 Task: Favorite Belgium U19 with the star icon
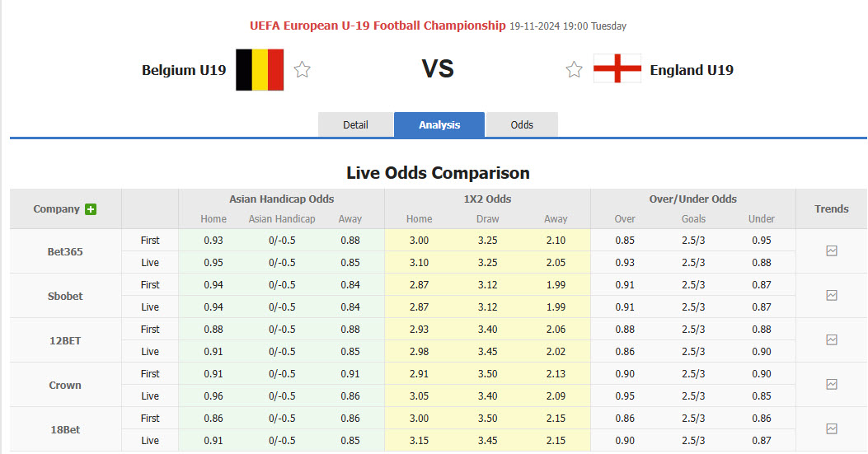pyautogui.click(x=303, y=70)
